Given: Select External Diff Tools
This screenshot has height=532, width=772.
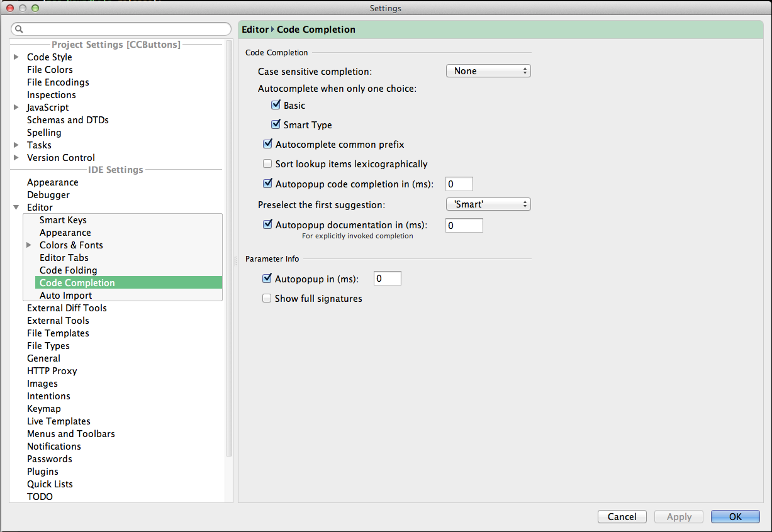Looking at the screenshot, I should pos(67,308).
